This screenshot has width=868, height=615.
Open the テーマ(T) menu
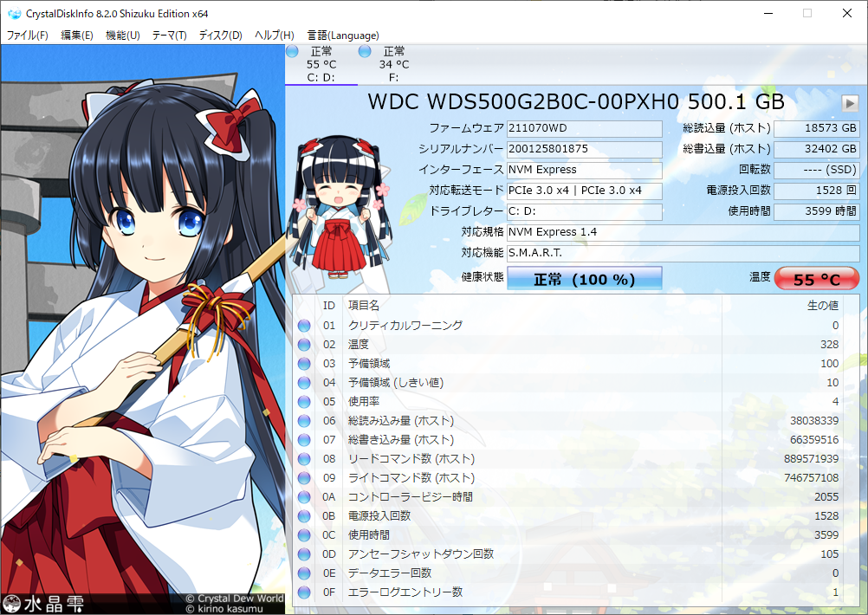click(169, 36)
